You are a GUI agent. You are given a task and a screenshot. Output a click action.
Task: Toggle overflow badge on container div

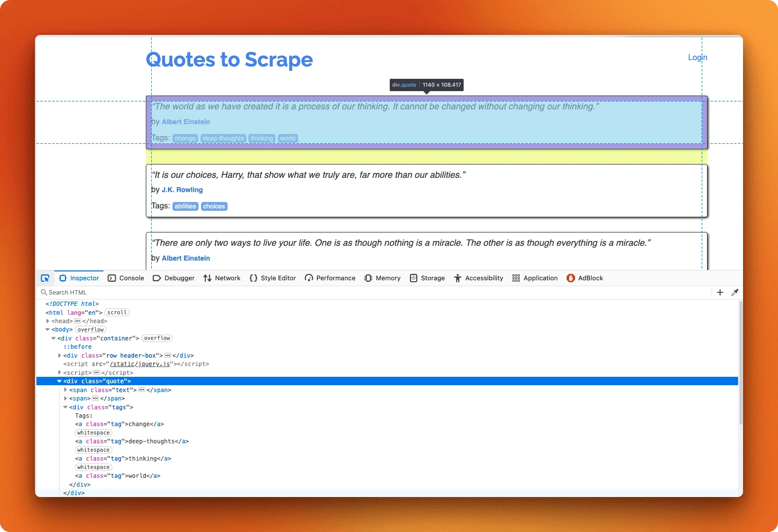(x=157, y=338)
